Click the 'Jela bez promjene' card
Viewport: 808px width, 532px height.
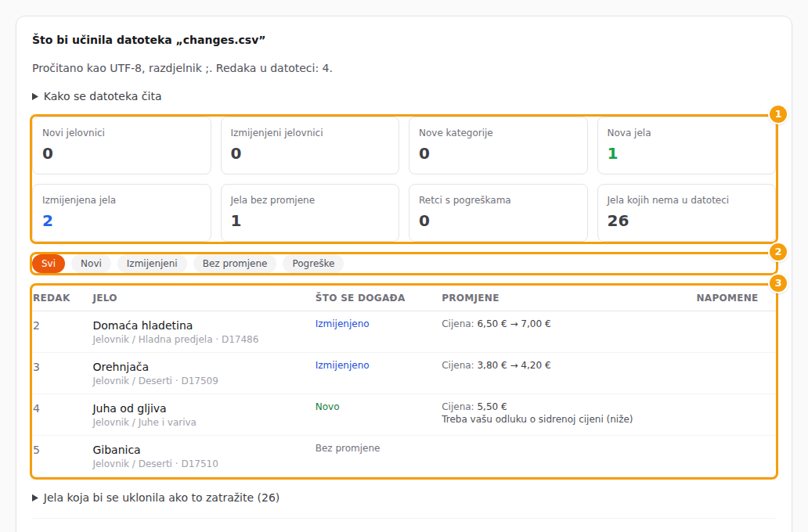point(310,213)
